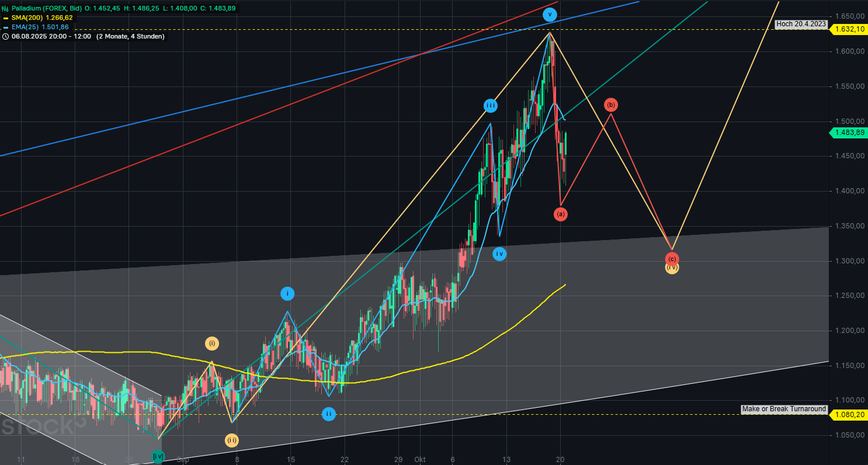
Task: Select the blue wave v marker
Action: (549, 15)
